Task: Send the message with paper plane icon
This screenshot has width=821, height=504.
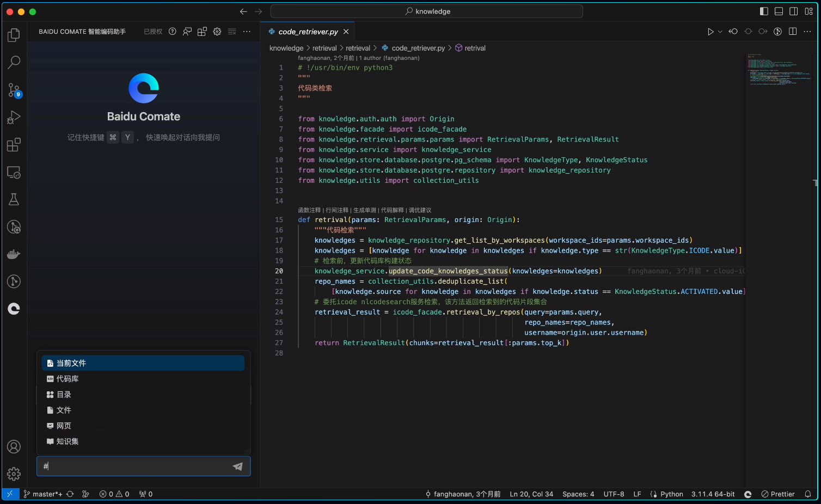Action: click(238, 466)
